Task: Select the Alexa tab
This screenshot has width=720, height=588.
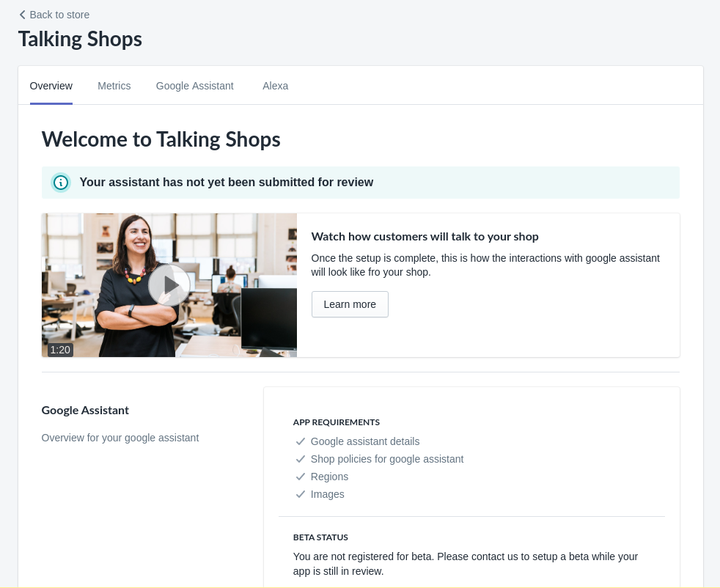Action: [275, 86]
